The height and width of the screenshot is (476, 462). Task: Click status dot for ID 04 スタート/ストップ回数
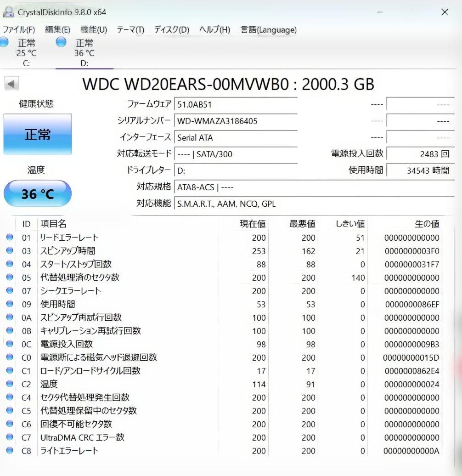click(x=10, y=264)
